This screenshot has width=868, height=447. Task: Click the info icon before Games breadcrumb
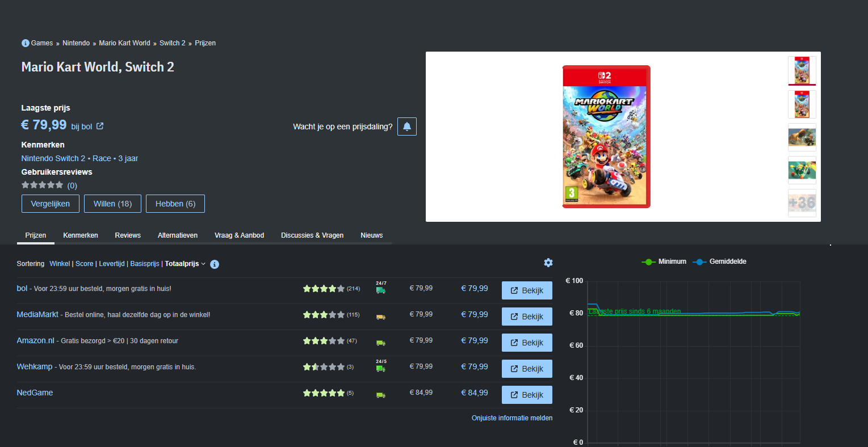click(x=25, y=43)
